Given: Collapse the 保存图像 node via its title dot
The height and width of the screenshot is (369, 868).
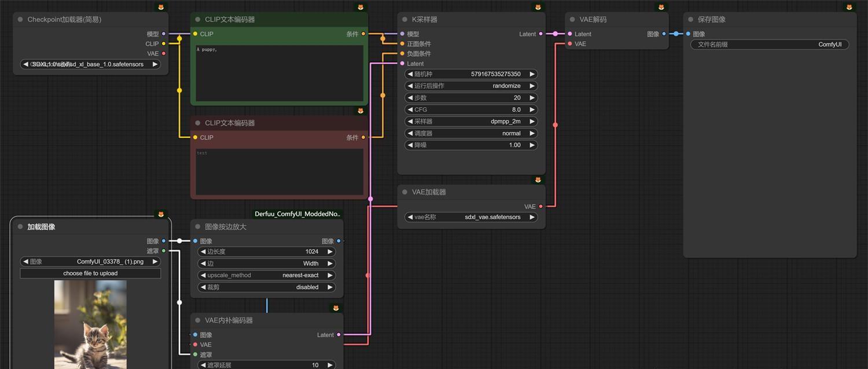Looking at the screenshot, I should click(691, 19).
